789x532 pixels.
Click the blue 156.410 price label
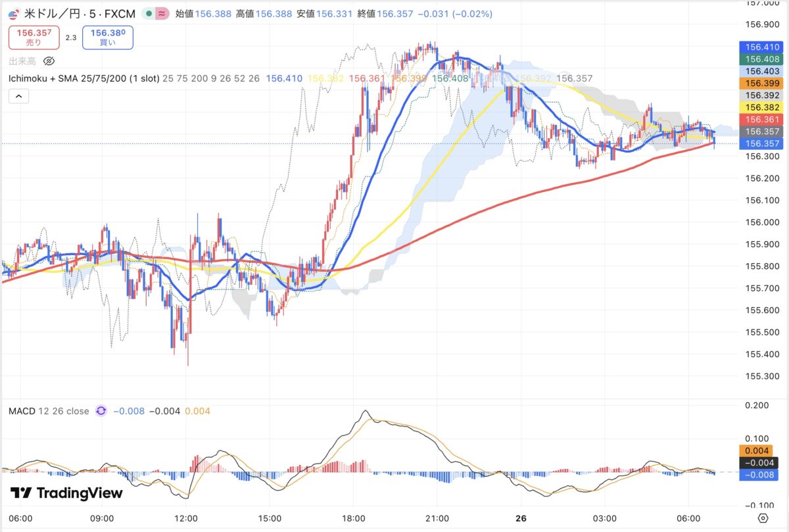[x=763, y=47]
